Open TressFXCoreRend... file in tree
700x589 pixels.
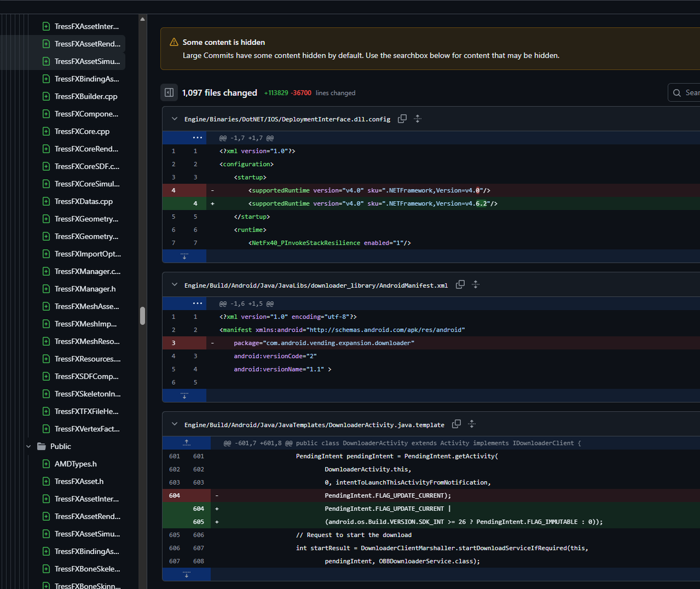(x=86, y=149)
